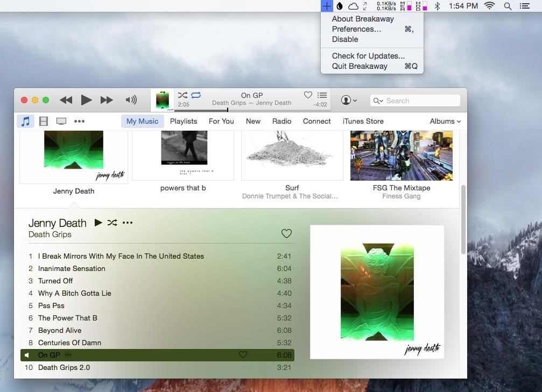Screen dimensions: 542x392
Task: Open the ellipsis icon for more media types
Action: pos(79,121)
